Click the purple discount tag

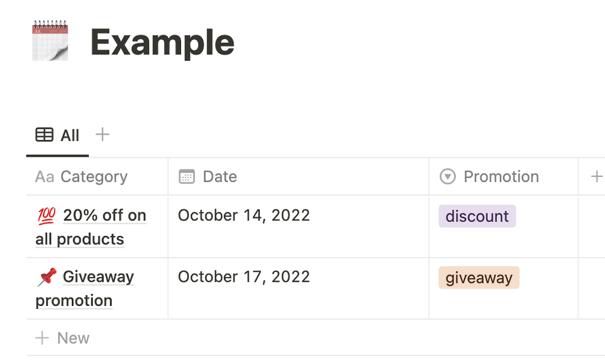click(x=477, y=216)
